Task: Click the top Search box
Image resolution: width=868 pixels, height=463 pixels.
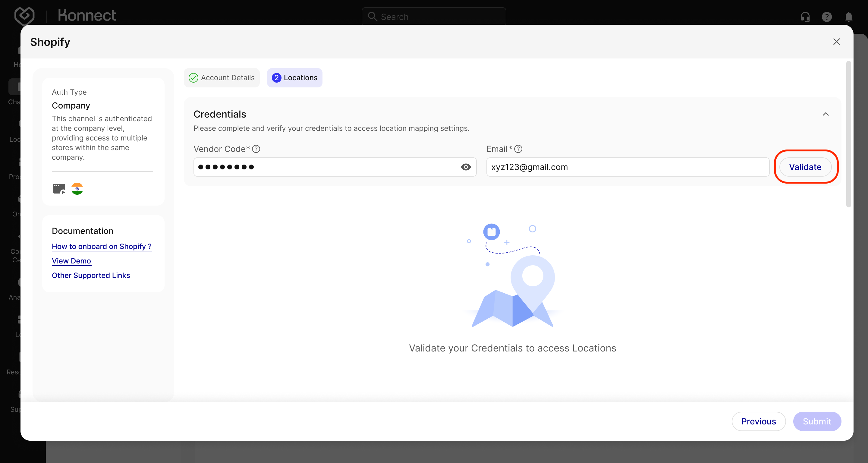Action: (x=434, y=17)
